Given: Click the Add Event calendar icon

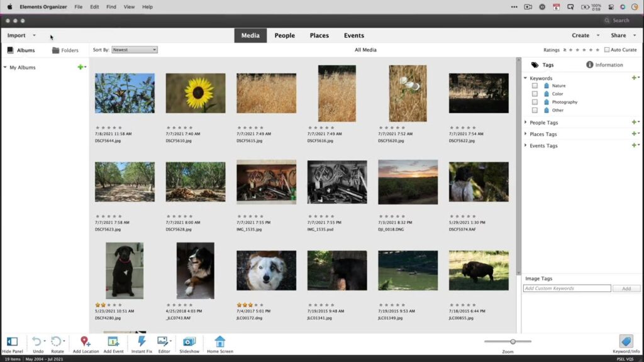Looking at the screenshot, I should pyautogui.click(x=113, y=341).
